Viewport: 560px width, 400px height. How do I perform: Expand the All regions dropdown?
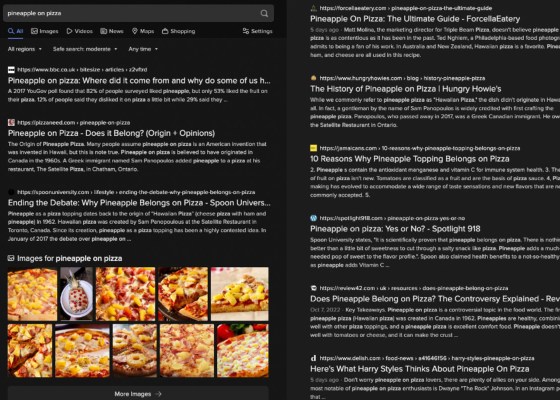tap(25, 49)
